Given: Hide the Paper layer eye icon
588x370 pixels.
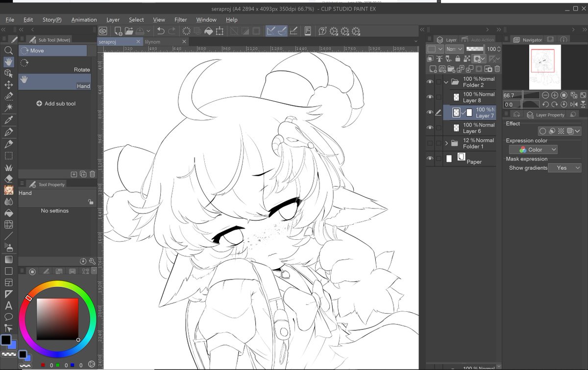Looking at the screenshot, I should point(430,158).
